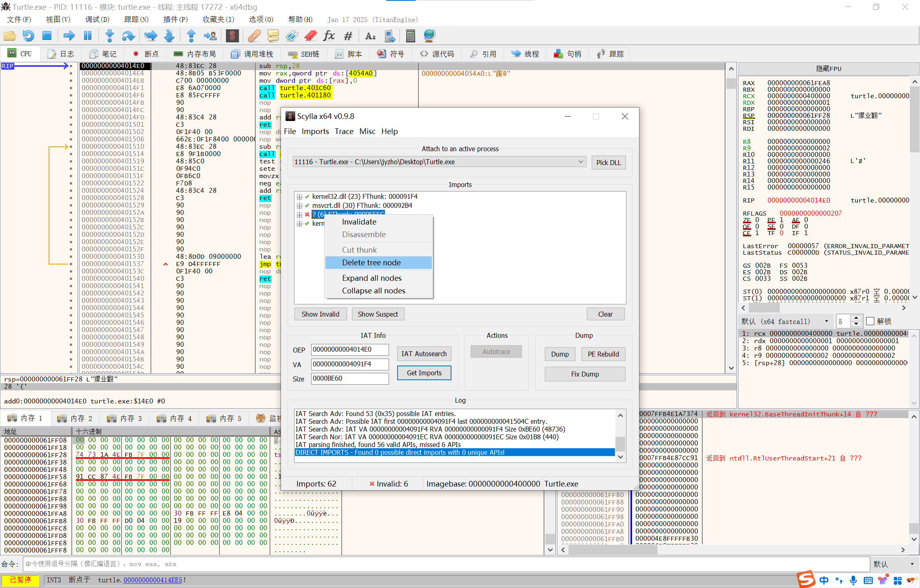Click the IAT Size input field
Image resolution: width=920 pixels, height=588 pixels.
[x=350, y=379]
